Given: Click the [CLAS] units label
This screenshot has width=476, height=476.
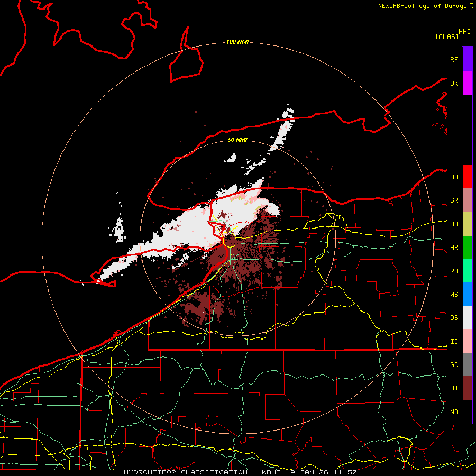Looking at the screenshot, I should 447,37.
